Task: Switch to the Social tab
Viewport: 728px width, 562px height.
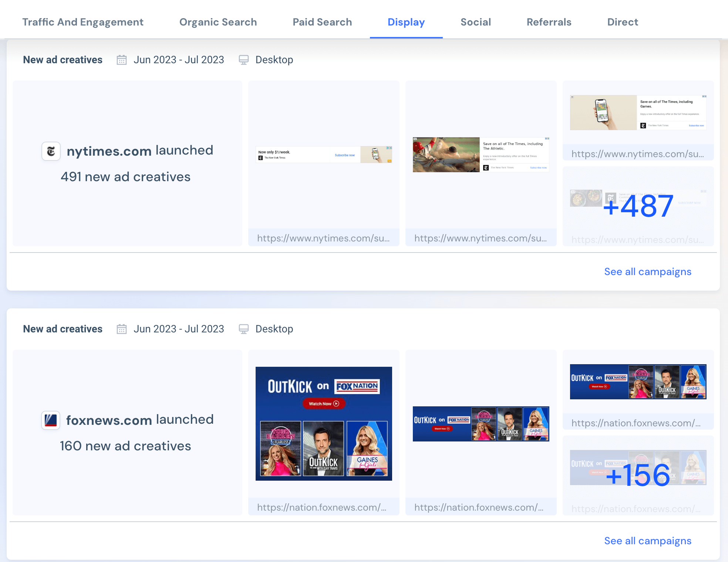Action: [x=476, y=22]
